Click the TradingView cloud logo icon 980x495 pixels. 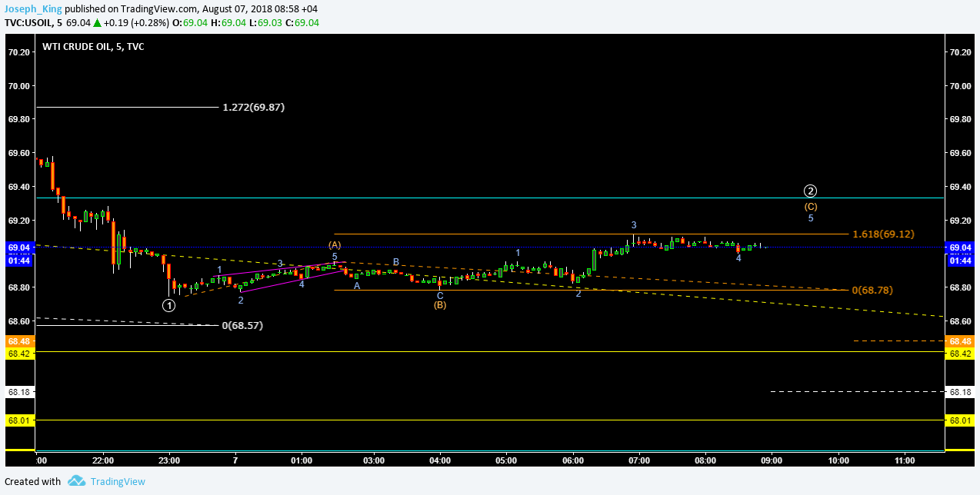[76, 481]
